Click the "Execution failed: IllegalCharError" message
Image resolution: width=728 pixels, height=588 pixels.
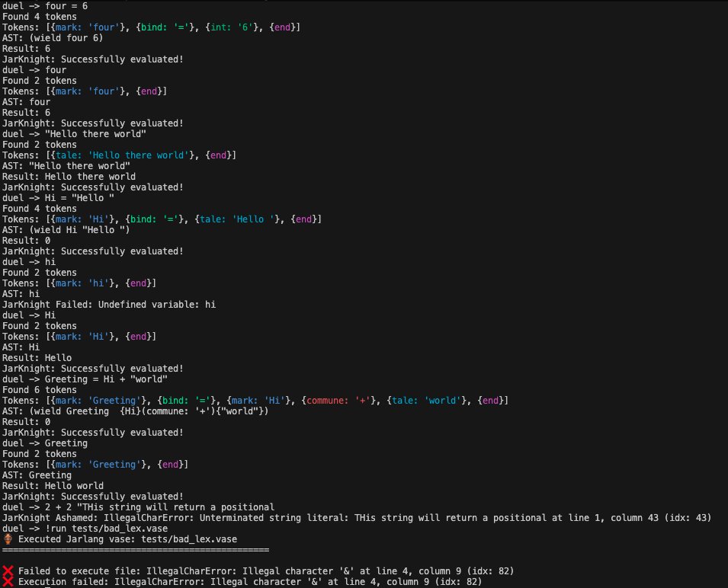click(250, 582)
